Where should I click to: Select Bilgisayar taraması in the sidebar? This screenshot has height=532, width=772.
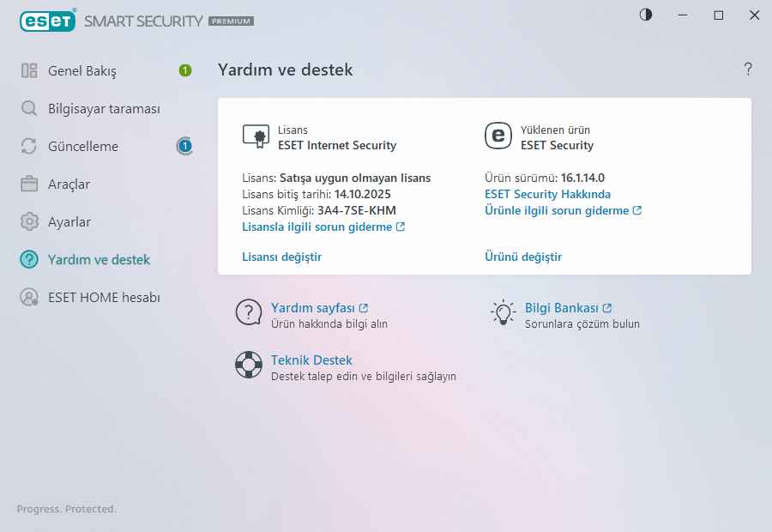tap(104, 109)
